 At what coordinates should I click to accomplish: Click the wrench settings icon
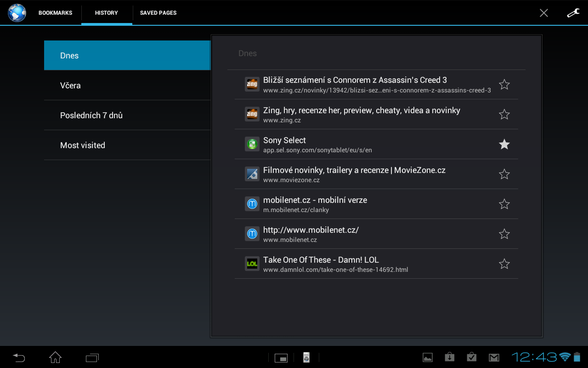573,12
